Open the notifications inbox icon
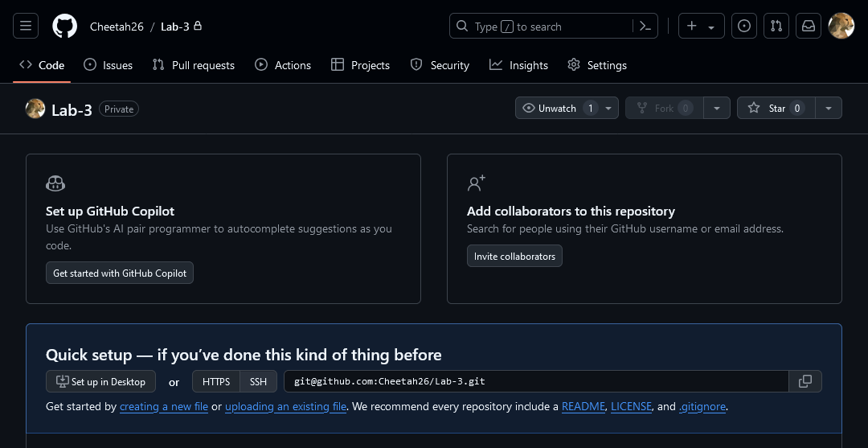The height and width of the screenshot is (448, 868). tap(809, 26)
